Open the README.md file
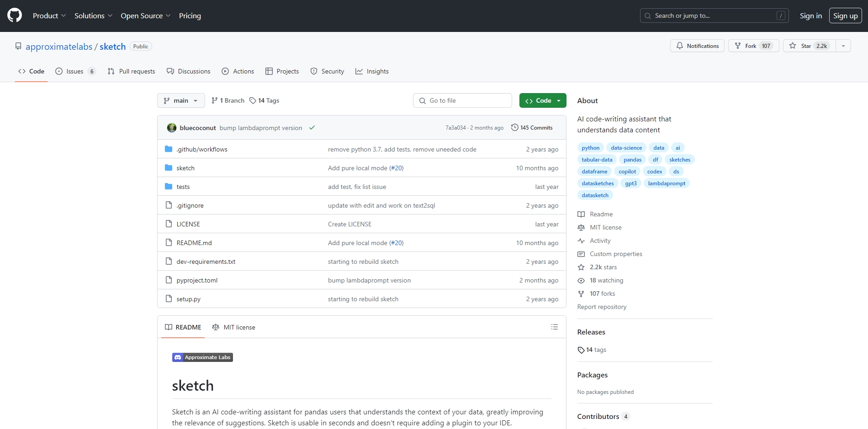The image size is (868, 429). [x=194, y=243]
